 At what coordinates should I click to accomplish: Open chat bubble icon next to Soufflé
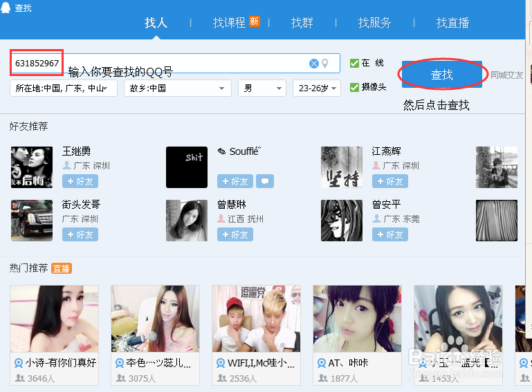click(265, 181)
